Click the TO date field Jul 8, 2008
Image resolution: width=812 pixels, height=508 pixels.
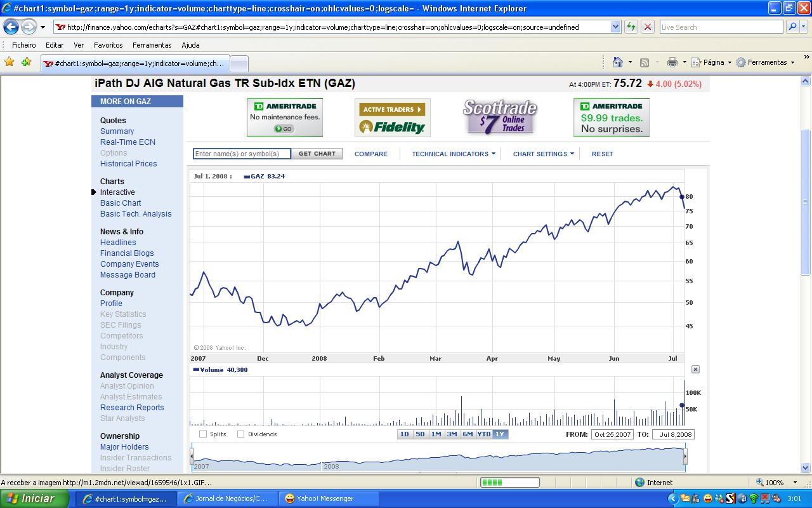click(673, 434)
